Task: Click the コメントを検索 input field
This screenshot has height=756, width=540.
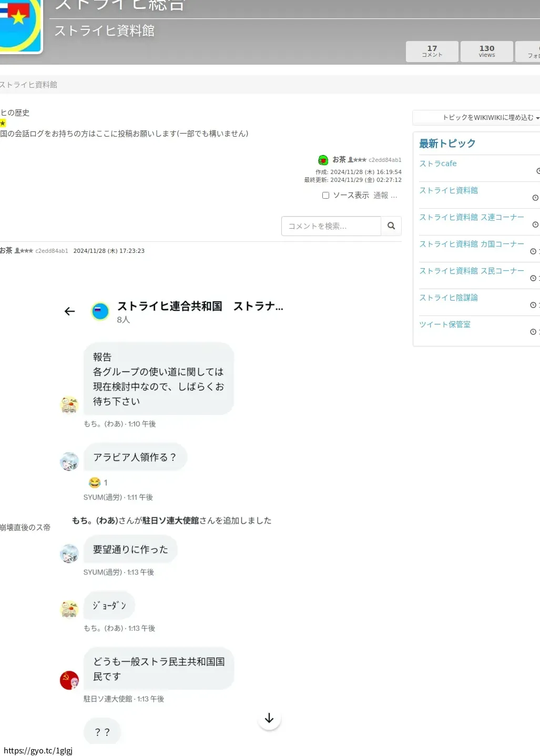Action: click(x=331, y=226)
